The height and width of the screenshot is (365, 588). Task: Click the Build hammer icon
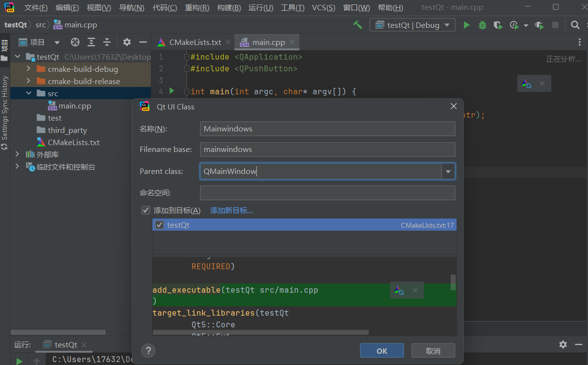[358, 25]
